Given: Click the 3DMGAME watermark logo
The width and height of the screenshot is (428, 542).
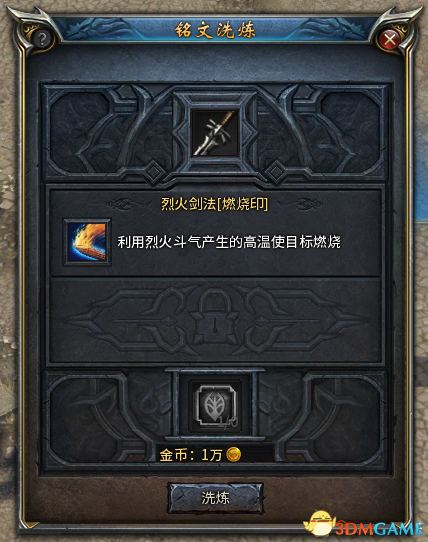Looking at the screenshot, I should pos(379,529).
